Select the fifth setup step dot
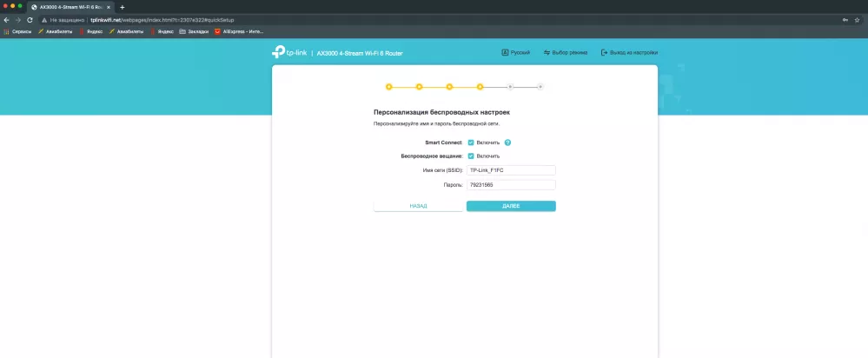The image size is (868, 358). (510, 87)
